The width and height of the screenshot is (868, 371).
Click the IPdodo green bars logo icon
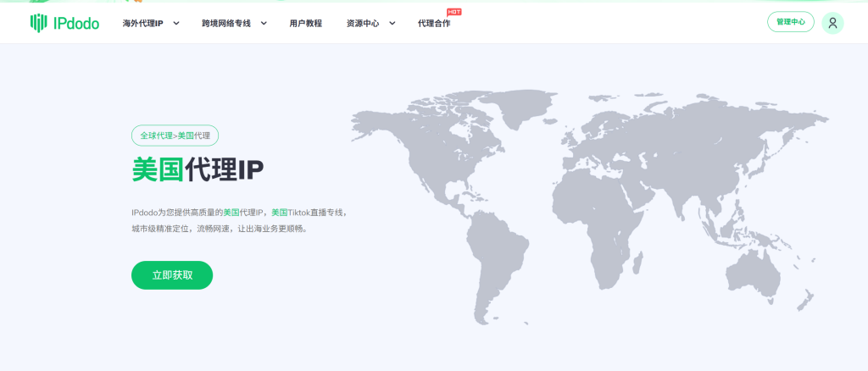(38, 23)
